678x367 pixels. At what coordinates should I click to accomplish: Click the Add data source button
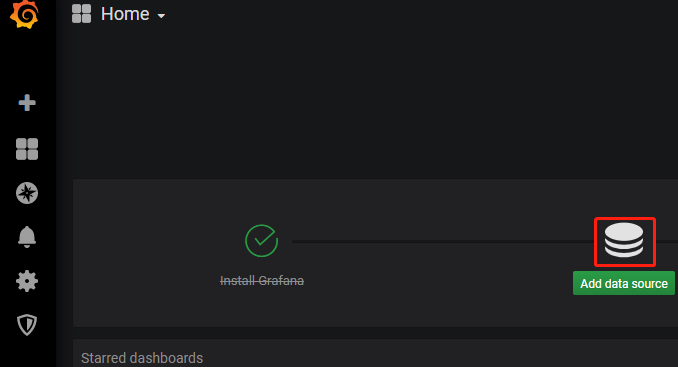click(624, 283)
